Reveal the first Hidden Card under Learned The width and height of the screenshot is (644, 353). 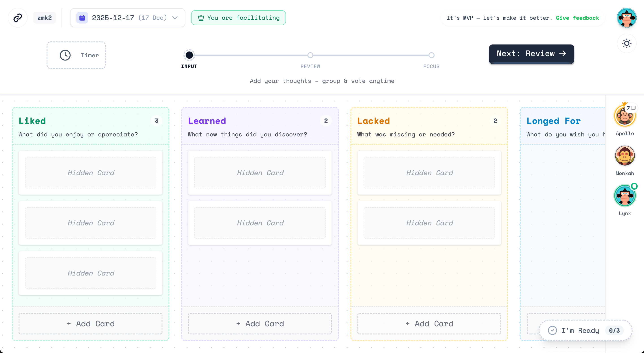[x=260, y=173]
